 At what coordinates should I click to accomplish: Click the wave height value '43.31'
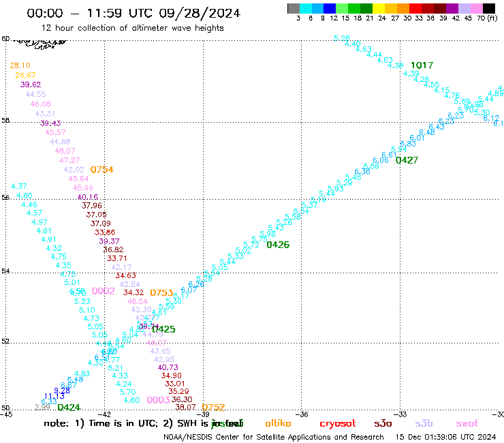coord(45,114)
